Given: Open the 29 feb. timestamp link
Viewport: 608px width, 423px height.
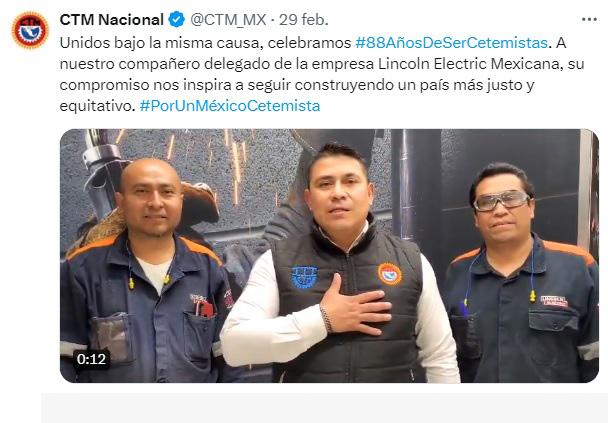Looking at the screenshot, I should pos(304,19).
